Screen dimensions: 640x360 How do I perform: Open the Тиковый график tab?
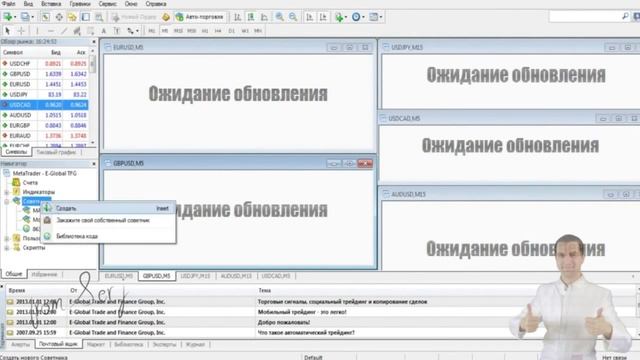pos(56,152)
